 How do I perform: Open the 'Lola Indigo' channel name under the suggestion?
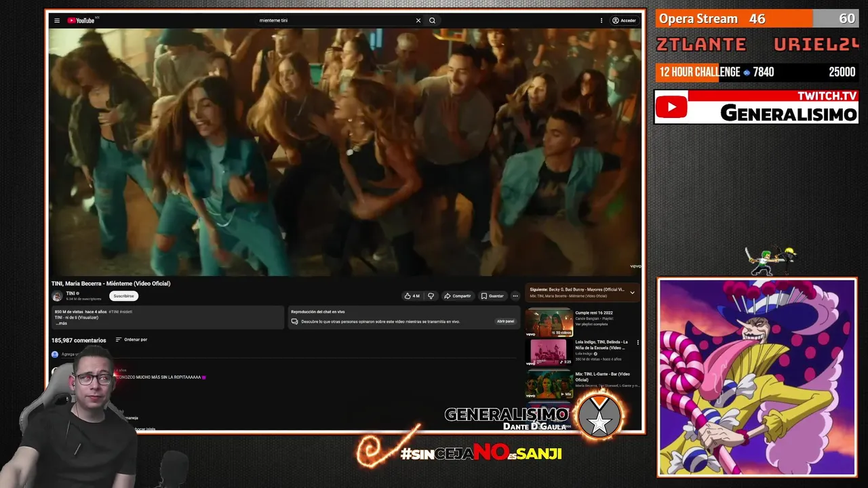coord(585,354)
